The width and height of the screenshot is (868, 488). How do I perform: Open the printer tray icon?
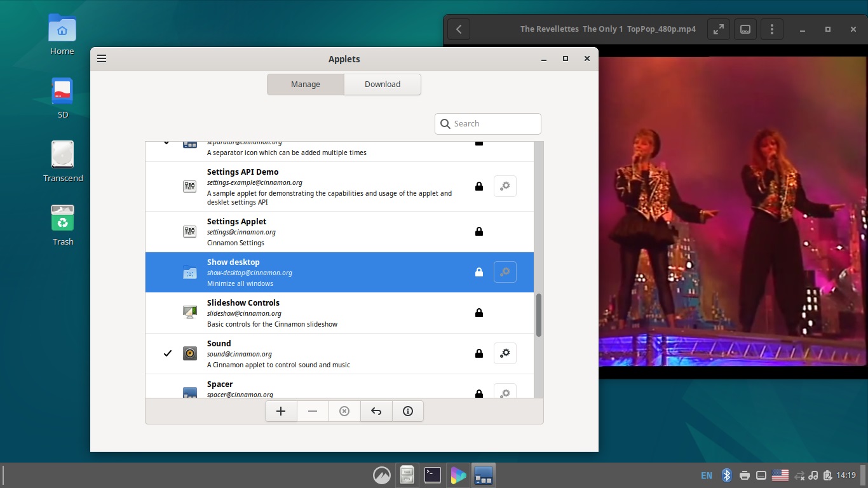point(745,475)
